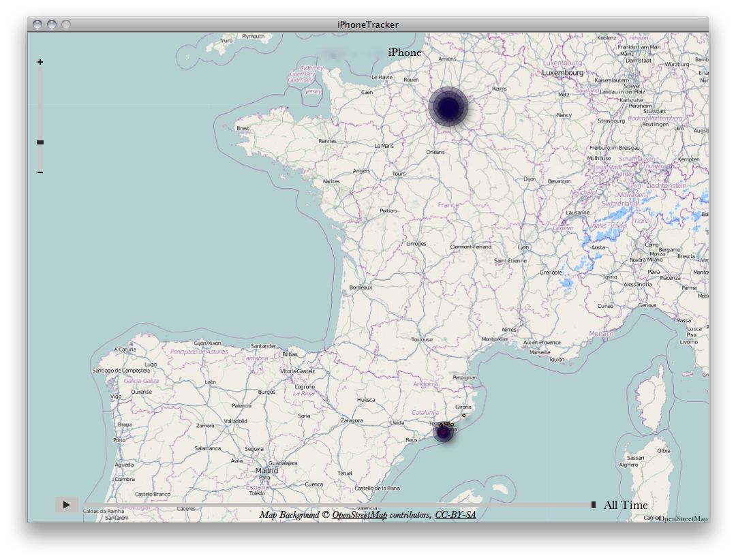Click the 'Dijon' city label

pos(530,179)
